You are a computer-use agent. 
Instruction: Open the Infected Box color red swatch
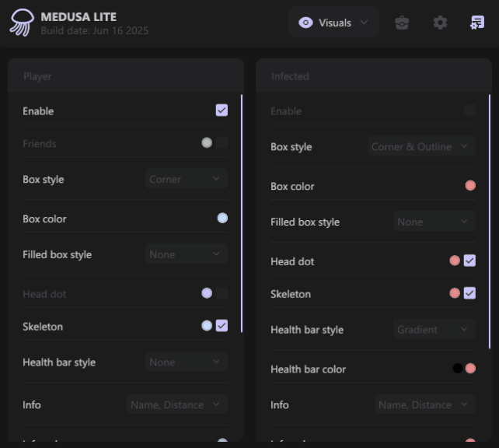tap(470, 185)
